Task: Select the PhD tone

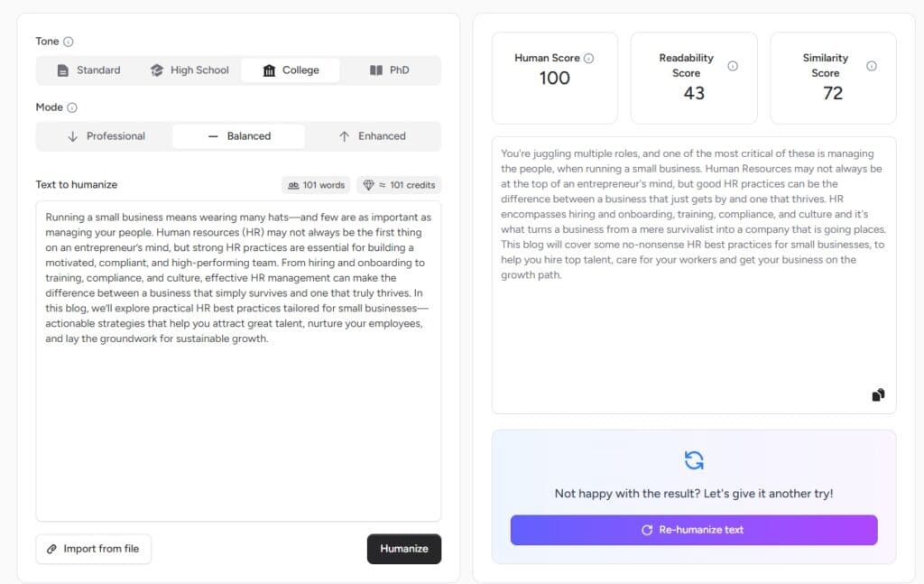Action: [x=391, y=70]
